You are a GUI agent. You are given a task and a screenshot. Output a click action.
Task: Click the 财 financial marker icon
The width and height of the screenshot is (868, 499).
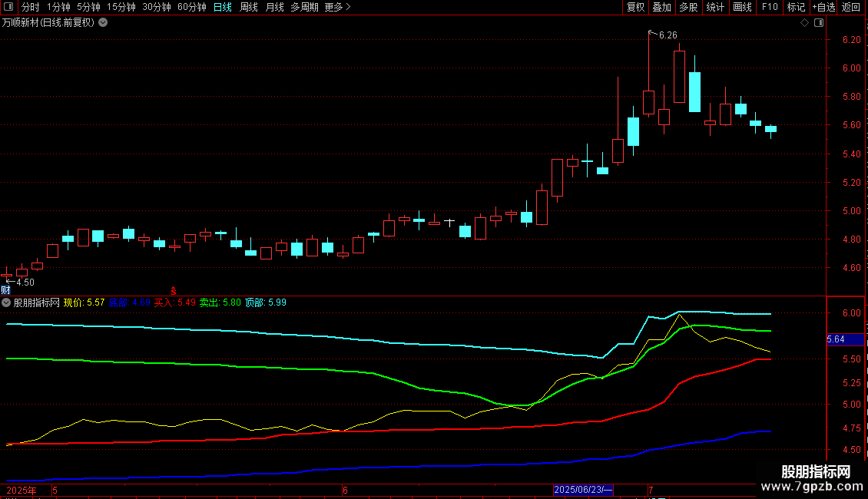point(5,290)
